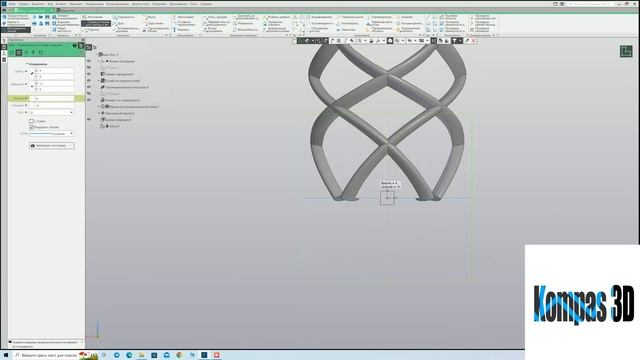Open the model tree icon above the tree
This screenshot has height=360, width=640.
click(x=89, y=47)
